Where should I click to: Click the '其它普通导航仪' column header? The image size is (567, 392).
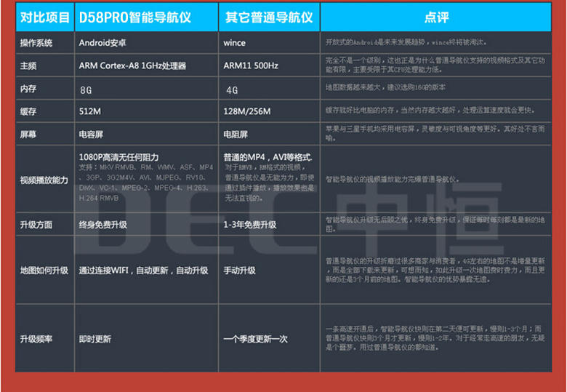pyautogui.click(x=269, y=17)
